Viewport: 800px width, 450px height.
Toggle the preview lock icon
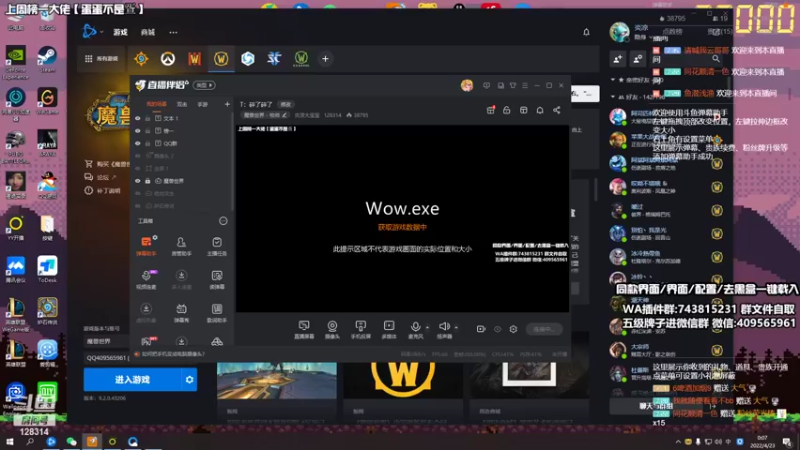coord(507,110)
